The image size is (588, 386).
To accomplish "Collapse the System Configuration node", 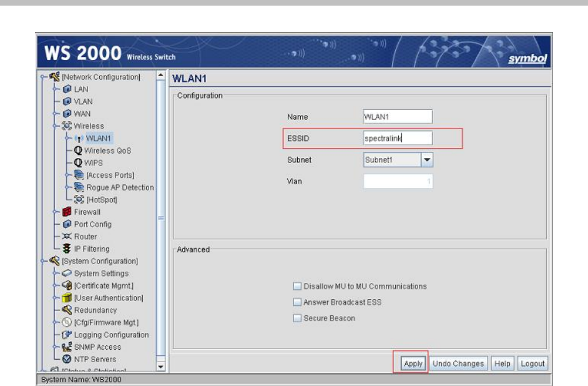I will (x=42, y=260).
